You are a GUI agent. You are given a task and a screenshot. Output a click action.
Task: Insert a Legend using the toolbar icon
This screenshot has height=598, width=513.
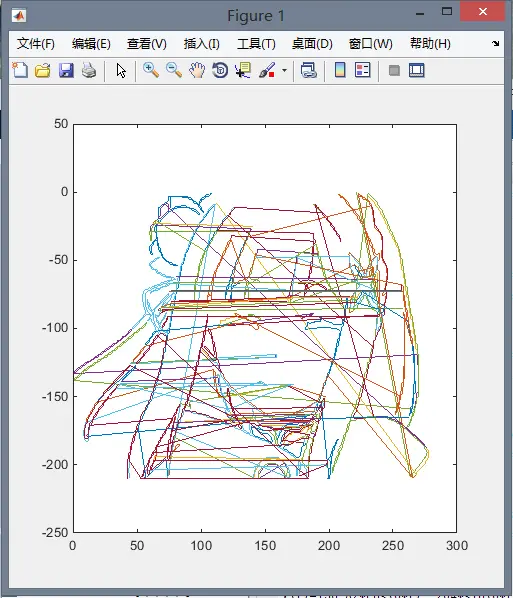pos(362,70)
